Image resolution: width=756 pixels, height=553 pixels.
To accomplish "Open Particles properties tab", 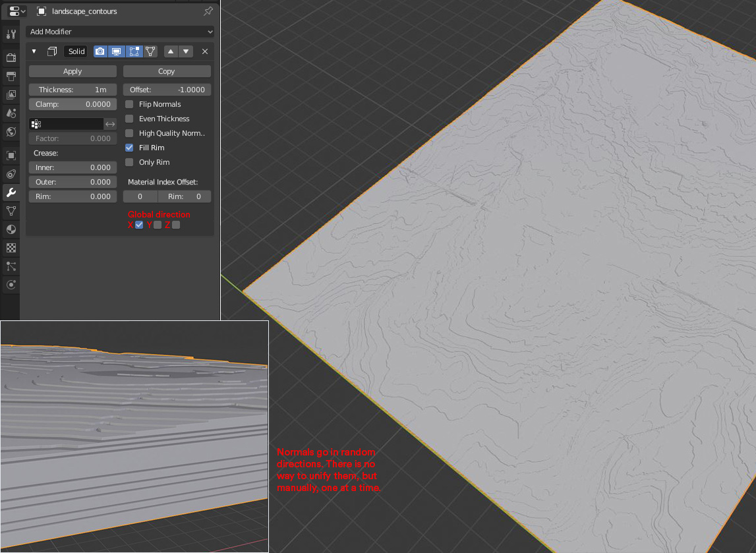I will click(11, 266).
